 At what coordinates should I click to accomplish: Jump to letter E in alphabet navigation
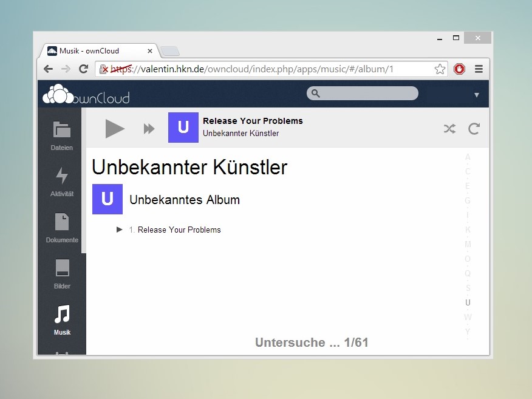click(x=468, y=186)
